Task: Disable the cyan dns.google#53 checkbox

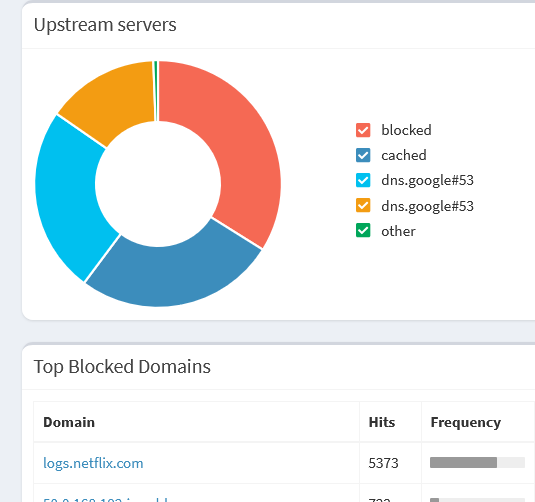Action: pyautogui.click(x=363, y=180)
